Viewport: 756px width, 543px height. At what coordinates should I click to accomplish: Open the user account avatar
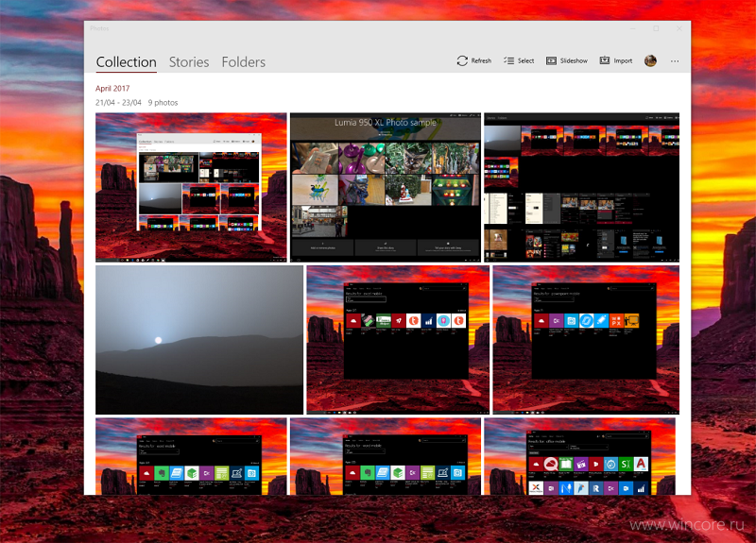[650, 60]
